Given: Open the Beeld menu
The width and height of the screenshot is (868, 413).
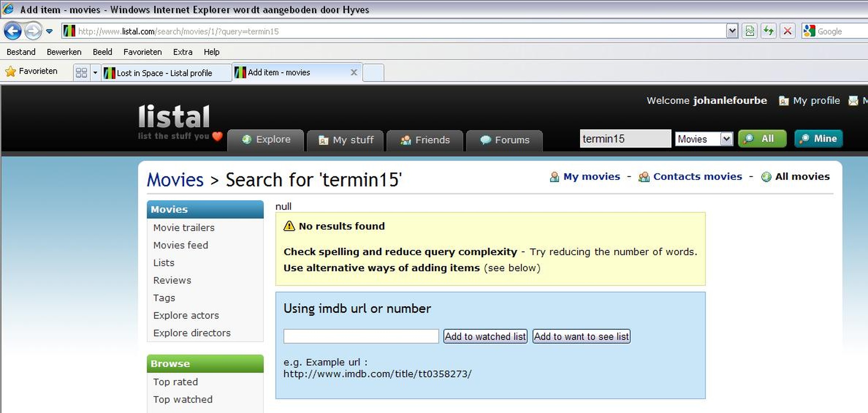Looking at the screenshot, I should point(102,52).
